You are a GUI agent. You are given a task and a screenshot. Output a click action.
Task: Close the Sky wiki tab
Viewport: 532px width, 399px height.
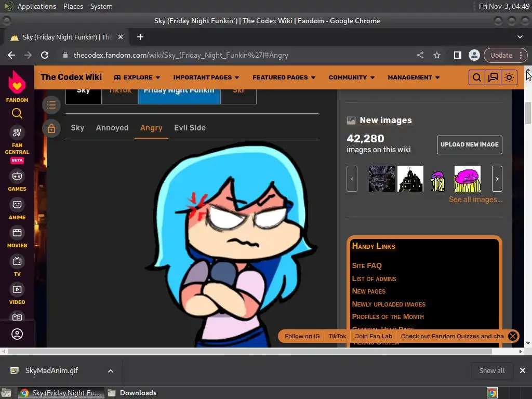[x=121, y=37]
